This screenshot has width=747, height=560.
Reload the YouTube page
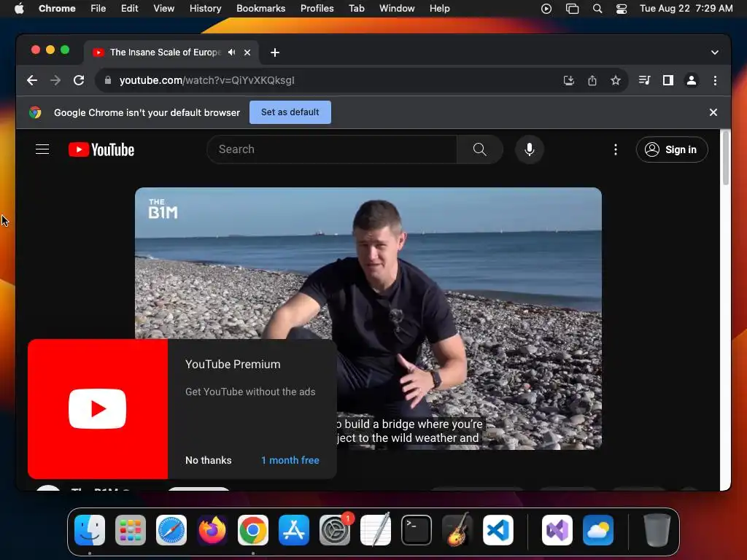click(79, 80)
